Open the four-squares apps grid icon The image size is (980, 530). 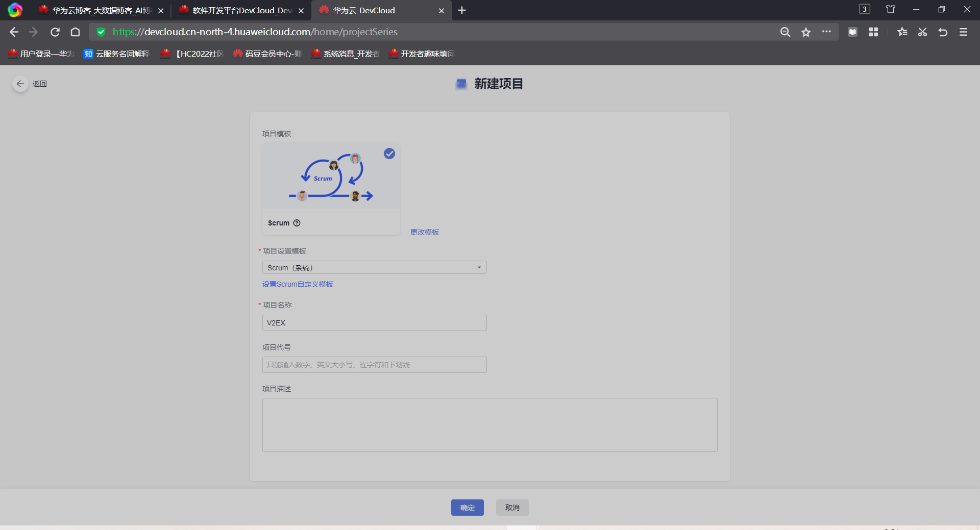click(x=873, y=32)
